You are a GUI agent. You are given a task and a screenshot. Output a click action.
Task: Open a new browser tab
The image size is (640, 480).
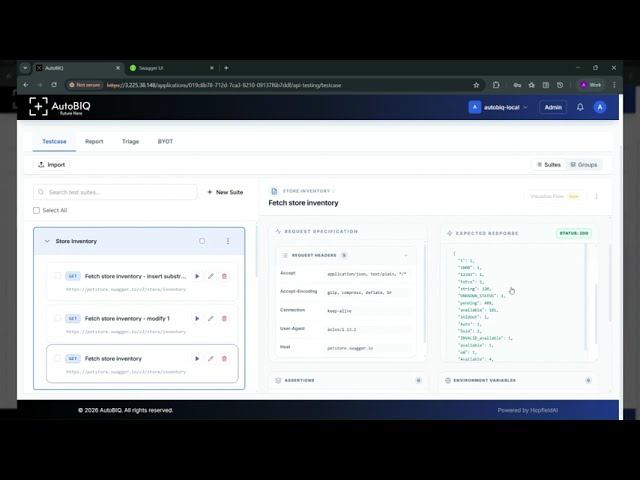tap(226, 68)
